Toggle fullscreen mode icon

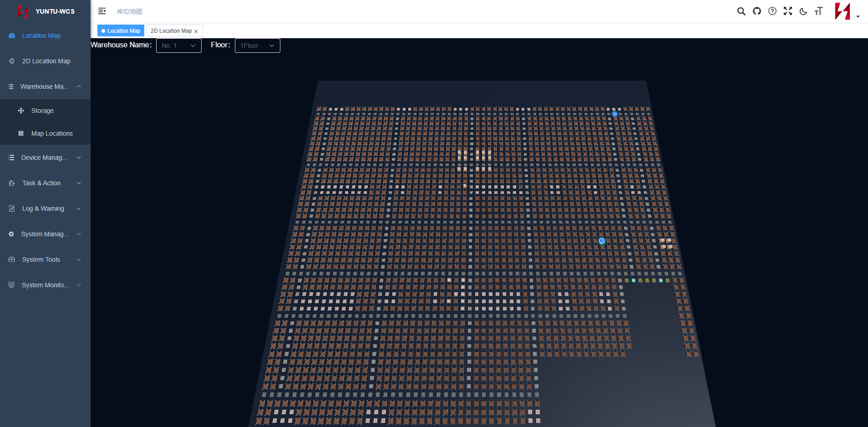(787, 11)
